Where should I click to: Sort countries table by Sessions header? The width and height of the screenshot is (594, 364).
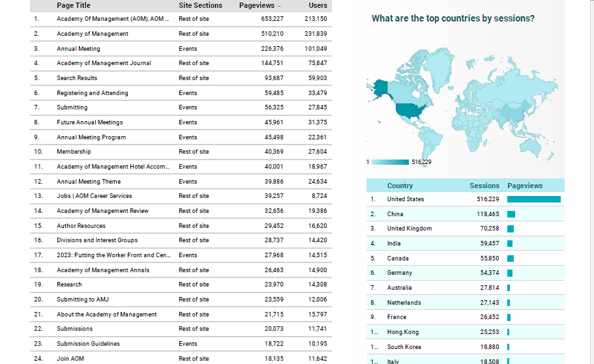[x=484, y=186]
